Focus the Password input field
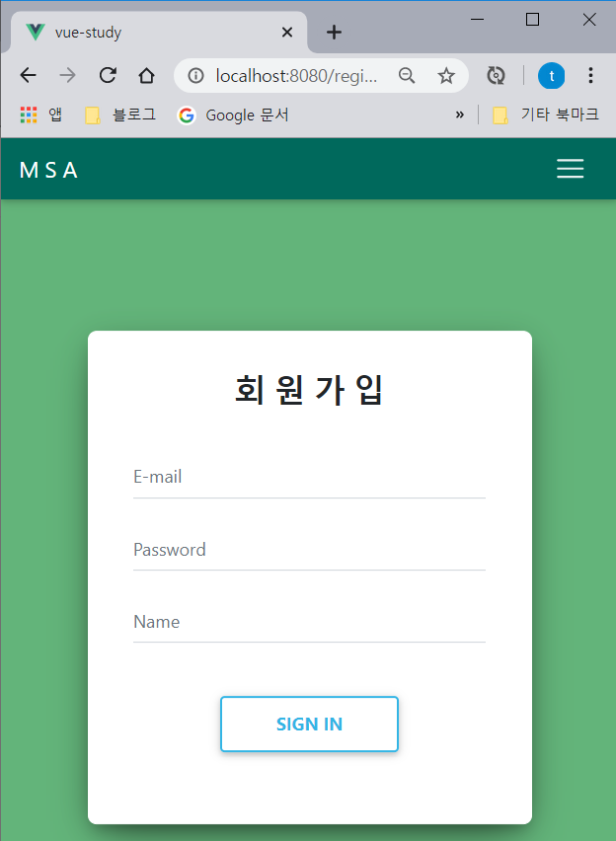616x841 pixels. click(x=309, y=550)
